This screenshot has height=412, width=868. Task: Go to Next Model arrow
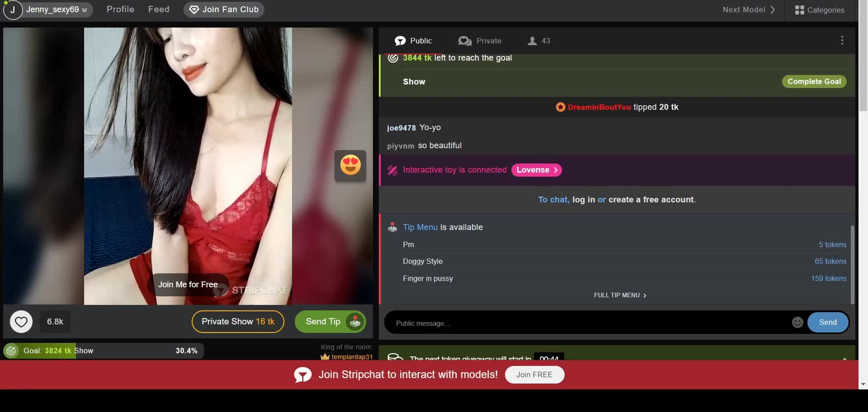[x=773, y=9]
